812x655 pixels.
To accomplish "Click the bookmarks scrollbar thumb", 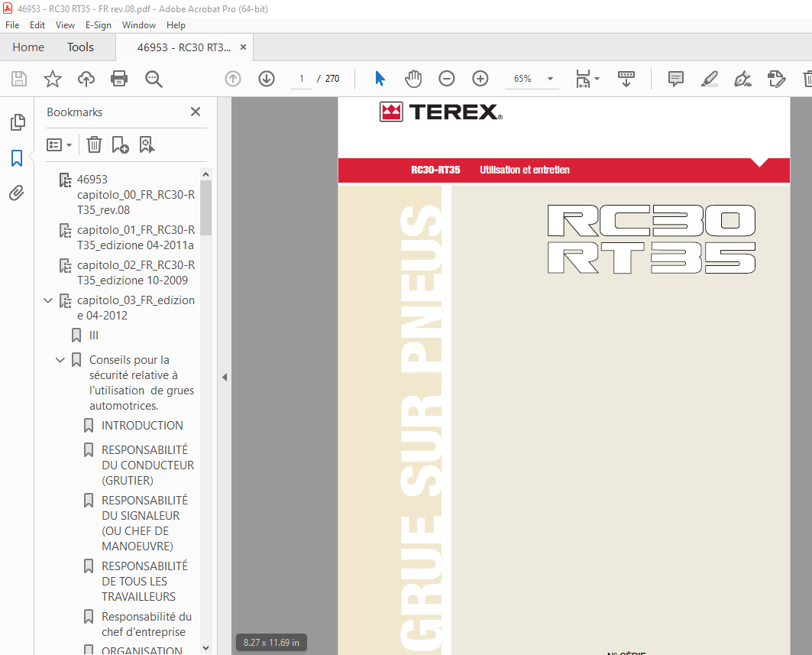I will pyautogui.click(x=205, y=208).
